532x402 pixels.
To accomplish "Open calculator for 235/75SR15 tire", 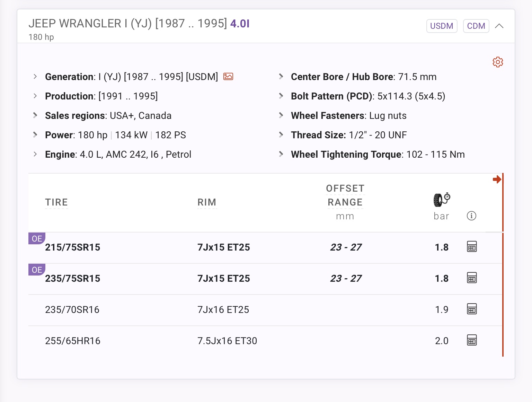I will tap(472, 278).
